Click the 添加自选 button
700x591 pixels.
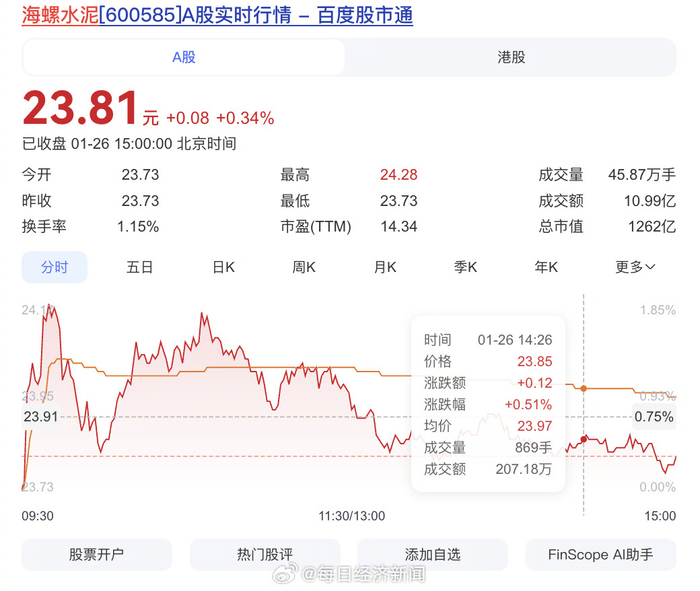433,554
